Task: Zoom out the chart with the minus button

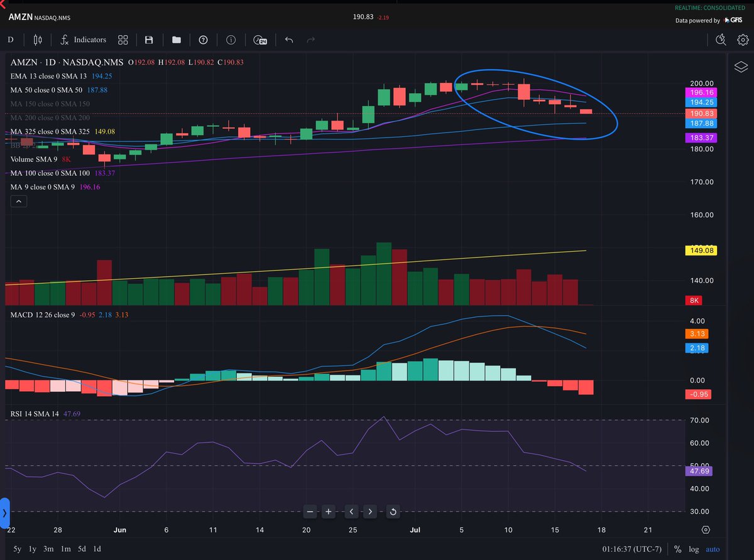Action: point(310,512)
